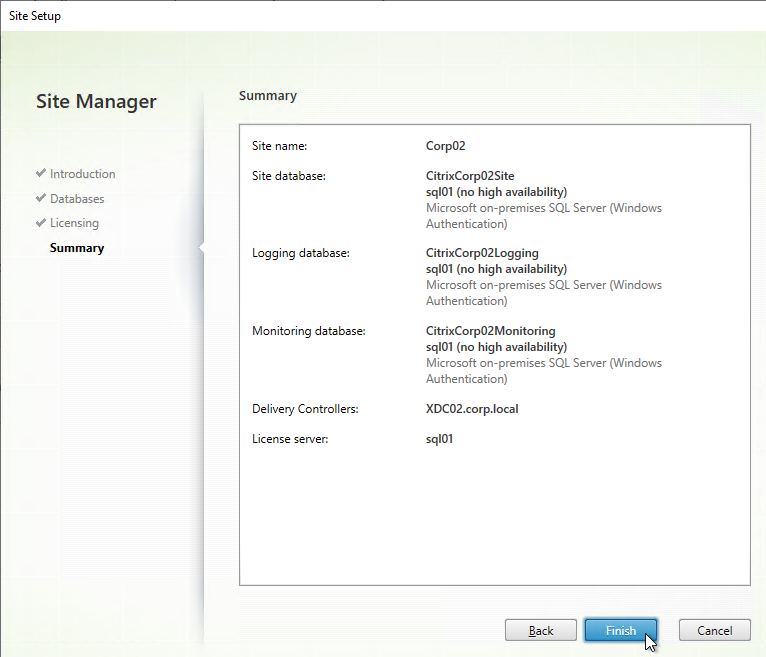Click SQL Server authentication text under CitrixCorp02Logging
The image size is (766, 657).
click(544, 293)
